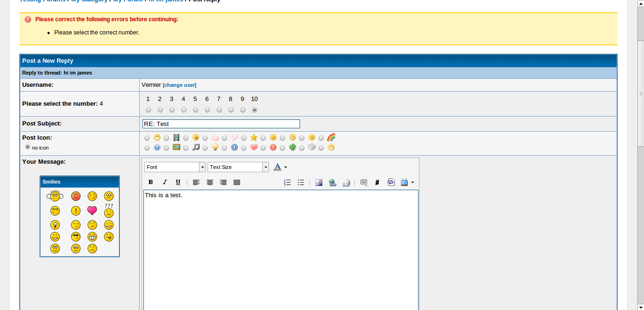Choose the 'no icon' radio option
The width and height of the screenshot is (644, 310).
[x=27, y=147]
